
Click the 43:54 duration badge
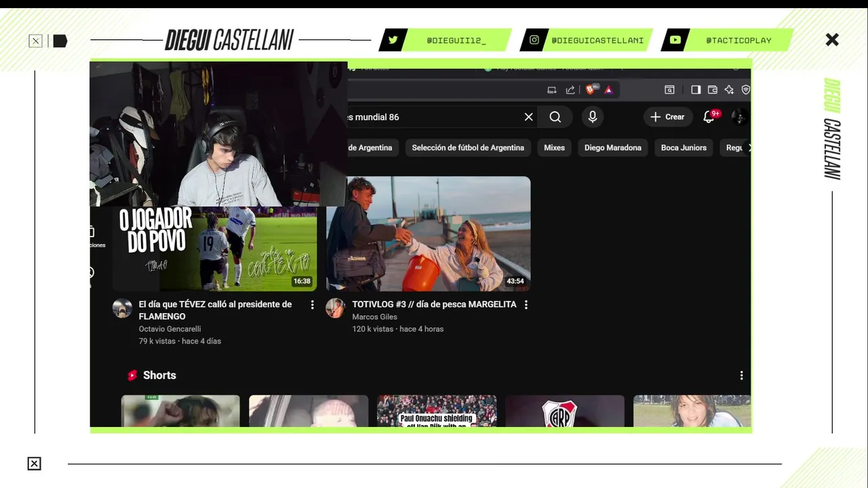click(515, 281)
